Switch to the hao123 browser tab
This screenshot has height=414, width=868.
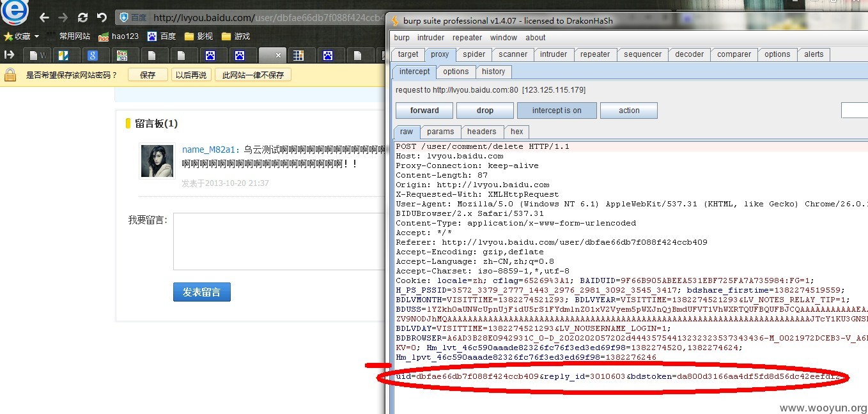[x=123, y=56]
